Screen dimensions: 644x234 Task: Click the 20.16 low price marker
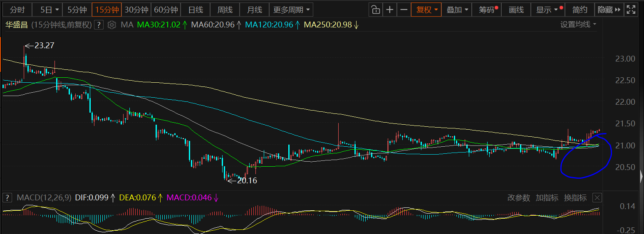pyautogui.click(x=247, y=181)
